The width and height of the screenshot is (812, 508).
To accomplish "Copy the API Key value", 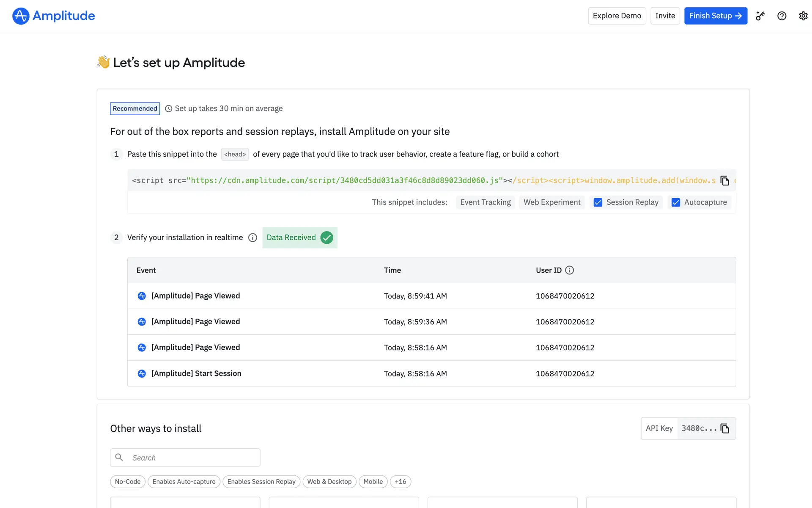I will tap(724, 428).
